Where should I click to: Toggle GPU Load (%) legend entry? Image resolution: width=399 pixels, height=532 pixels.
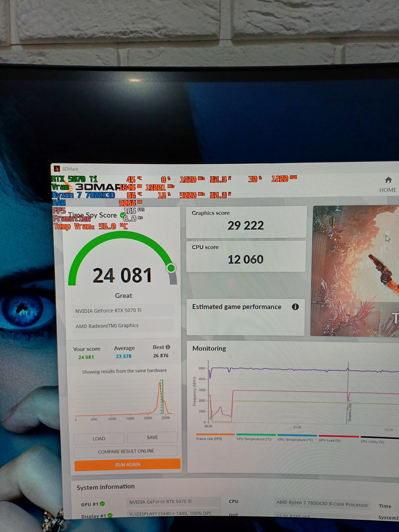(x=329, y=440)
